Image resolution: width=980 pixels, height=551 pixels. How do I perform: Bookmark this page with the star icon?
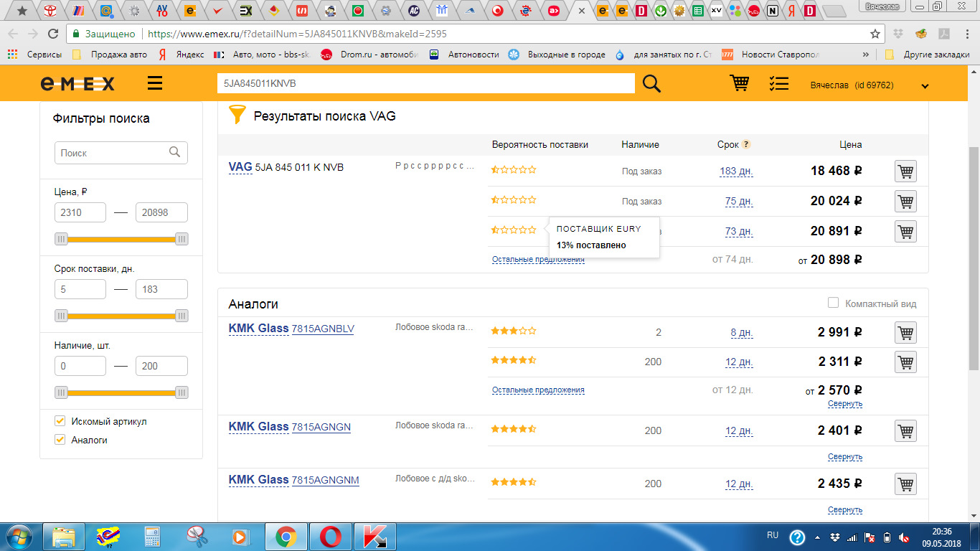875,34
